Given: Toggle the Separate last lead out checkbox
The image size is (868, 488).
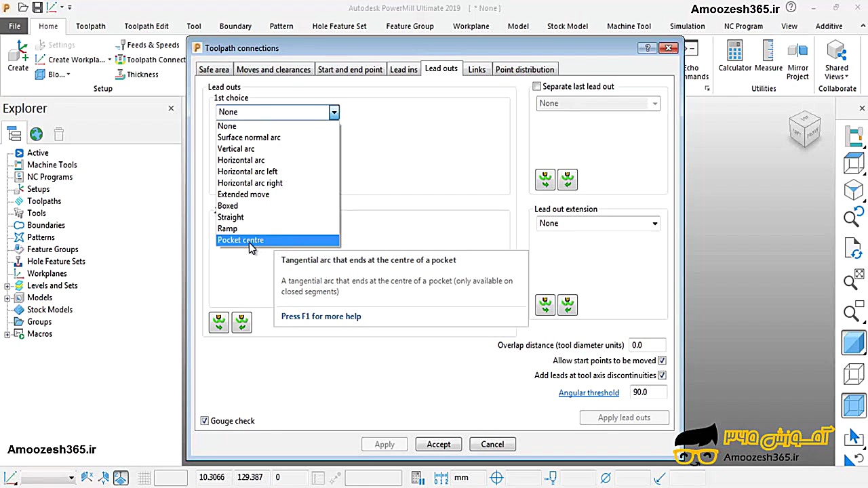Looking at the screenshot, I should 537,87.
